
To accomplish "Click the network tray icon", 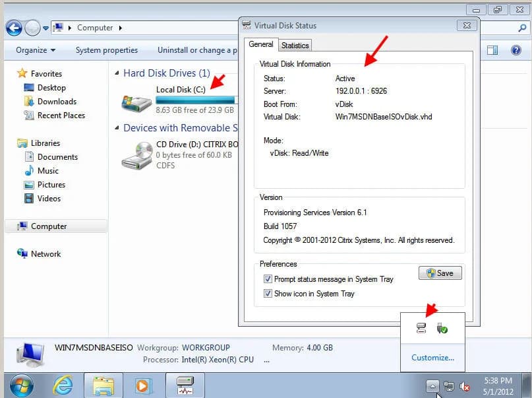I will pos(448,387).
